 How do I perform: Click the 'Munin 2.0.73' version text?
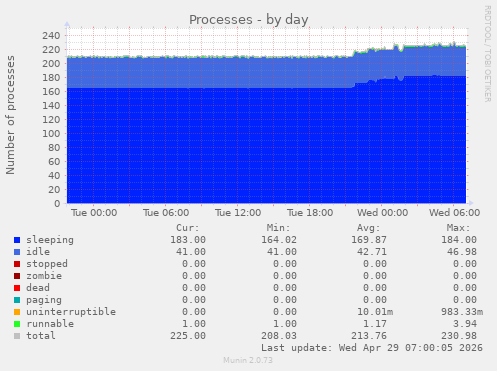tap(248, 360)
